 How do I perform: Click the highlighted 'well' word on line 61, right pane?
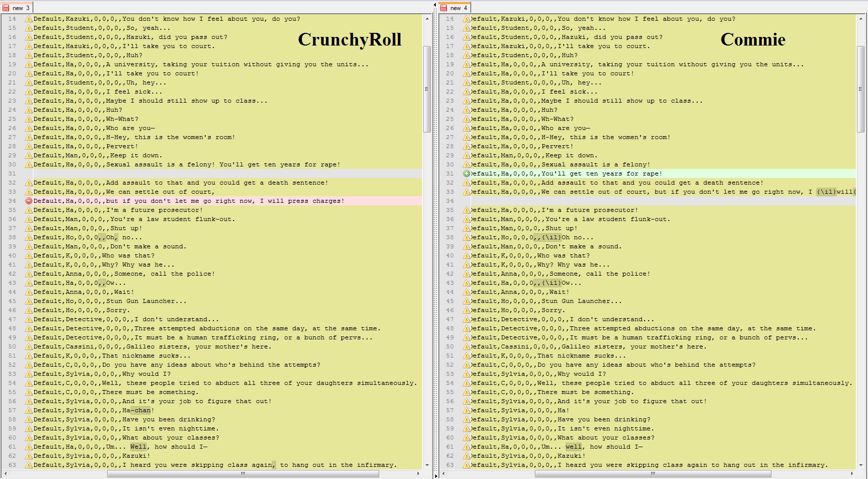(574, 447)
